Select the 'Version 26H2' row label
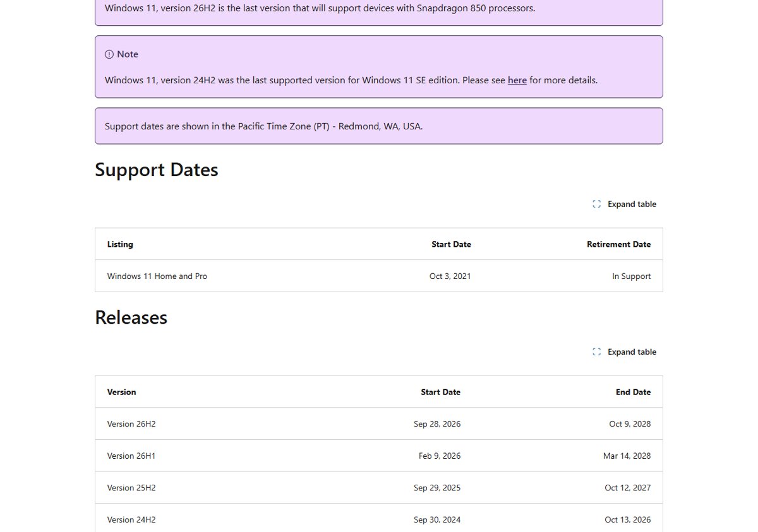Viewport: 758px width, 532px height. pyautogui.click(x=131, y=424)
